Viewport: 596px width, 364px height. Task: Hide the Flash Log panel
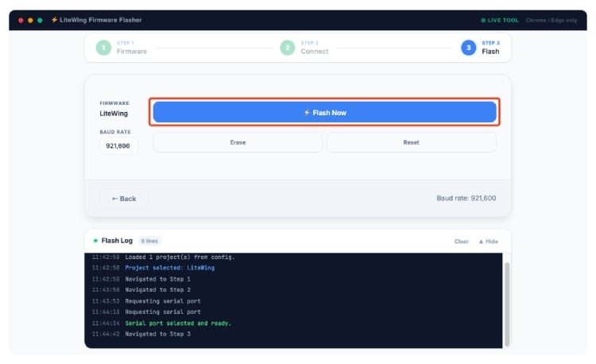(x=488, y=241)
